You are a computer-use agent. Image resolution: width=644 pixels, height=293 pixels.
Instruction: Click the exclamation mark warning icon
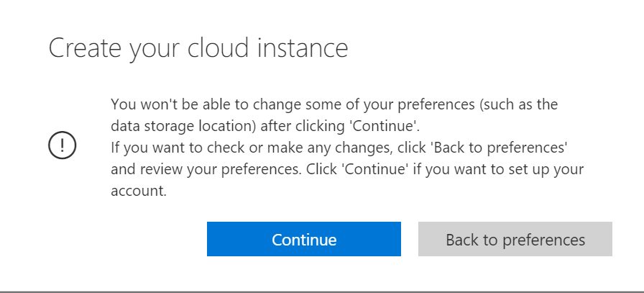click(62, 145)
